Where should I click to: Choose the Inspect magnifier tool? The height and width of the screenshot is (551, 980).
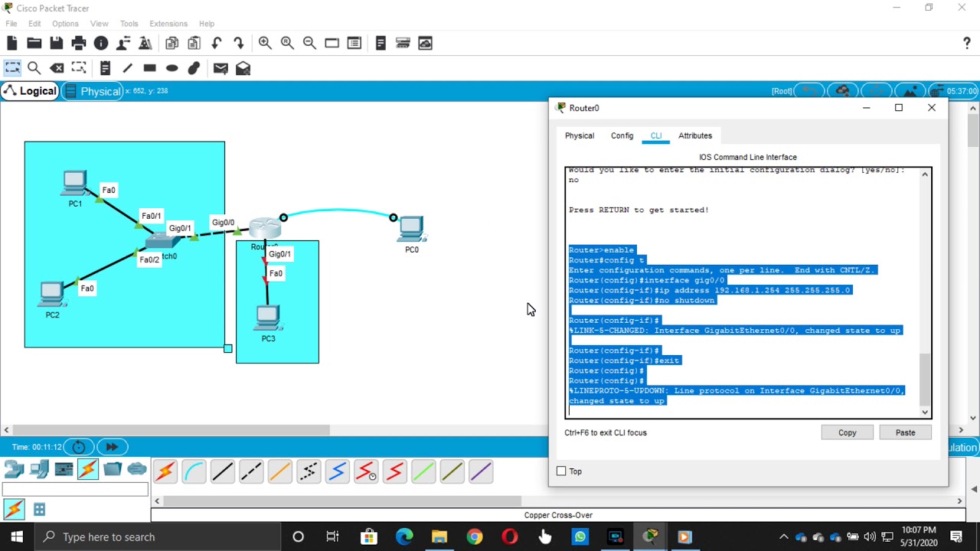pyautogui.click(x=34, y=68)
